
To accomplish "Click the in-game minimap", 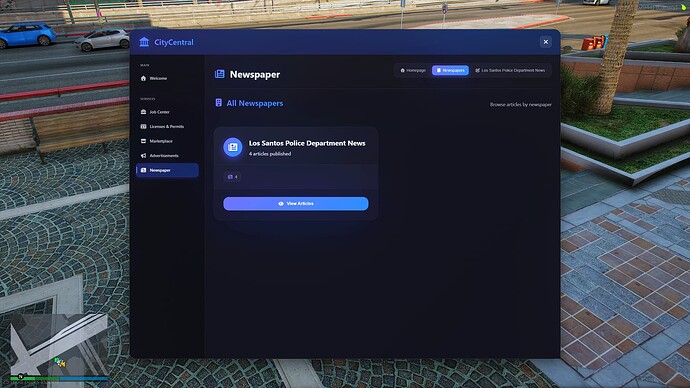I will tap(59, 343).
